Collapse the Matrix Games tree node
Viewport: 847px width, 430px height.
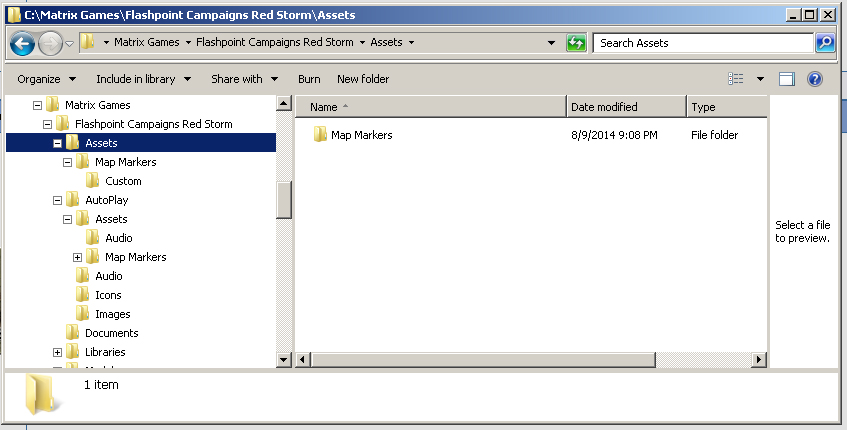tap(37, 105)
